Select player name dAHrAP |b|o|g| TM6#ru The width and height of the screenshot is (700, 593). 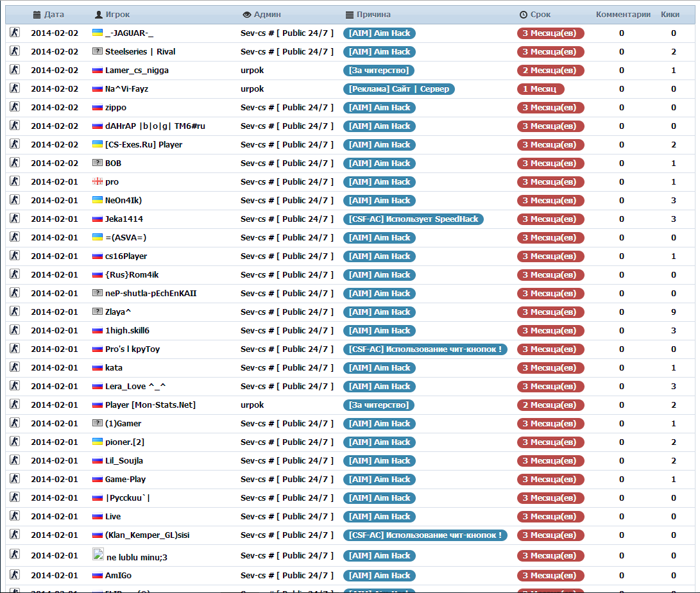tap(155, 126)
